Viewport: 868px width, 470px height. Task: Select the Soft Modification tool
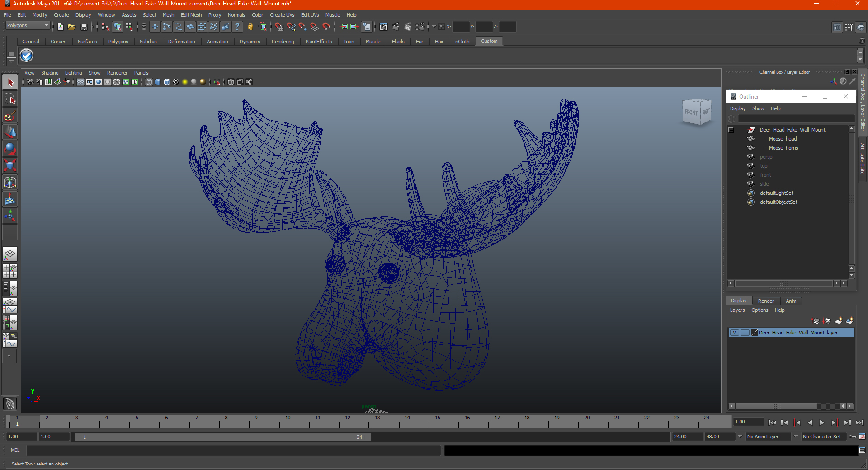[x=10, y=199]
